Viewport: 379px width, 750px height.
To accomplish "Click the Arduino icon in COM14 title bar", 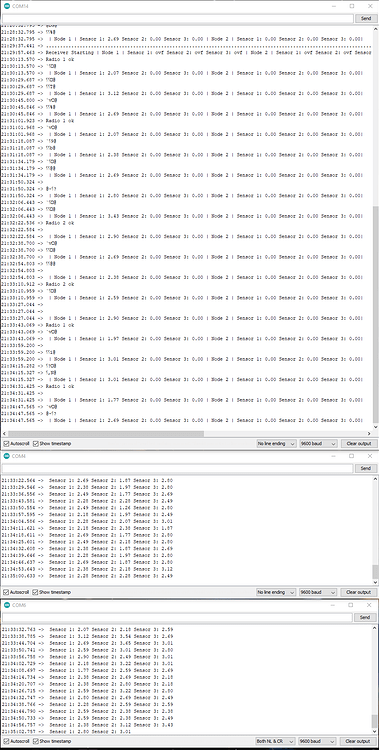I will pyautogui.click(x=7, y=6).
